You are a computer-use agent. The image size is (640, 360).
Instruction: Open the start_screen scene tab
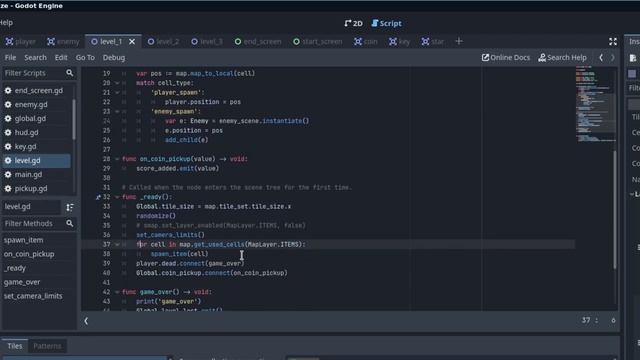[318, 42]
